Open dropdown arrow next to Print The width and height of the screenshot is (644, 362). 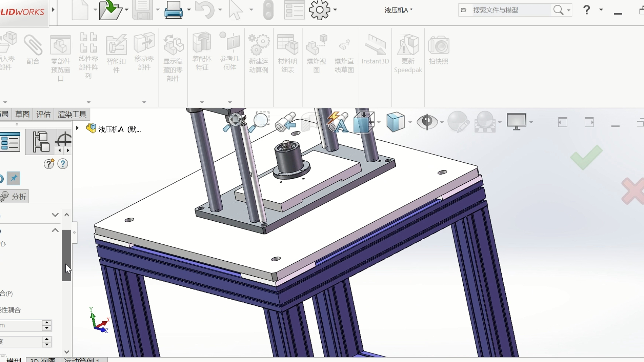(189, 10)
